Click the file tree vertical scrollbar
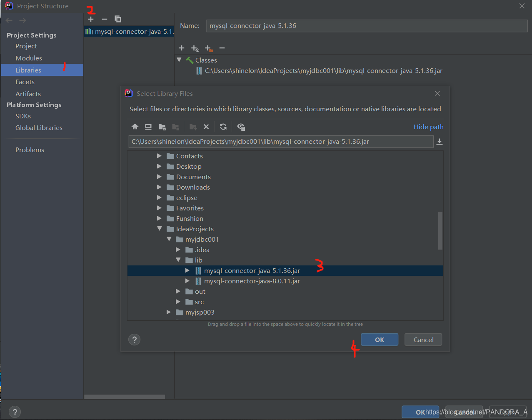This screenshot has height=420, width=532. (440, 230)
